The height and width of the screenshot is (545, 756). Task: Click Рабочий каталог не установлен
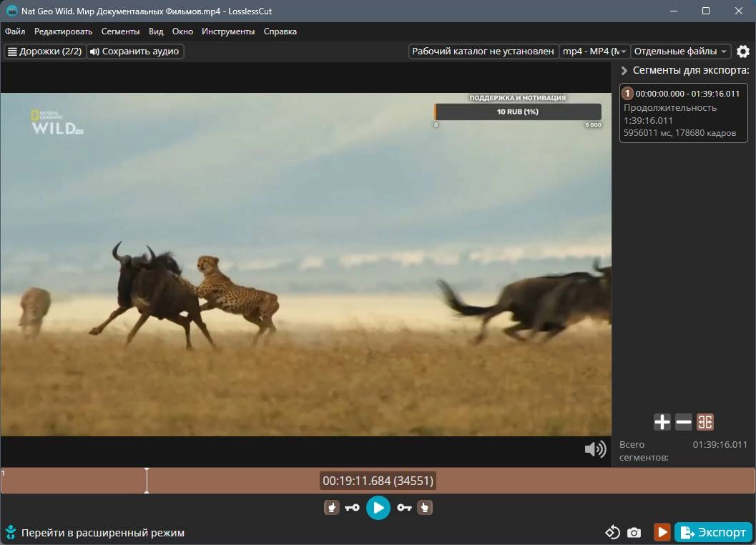tap(483, 51)
